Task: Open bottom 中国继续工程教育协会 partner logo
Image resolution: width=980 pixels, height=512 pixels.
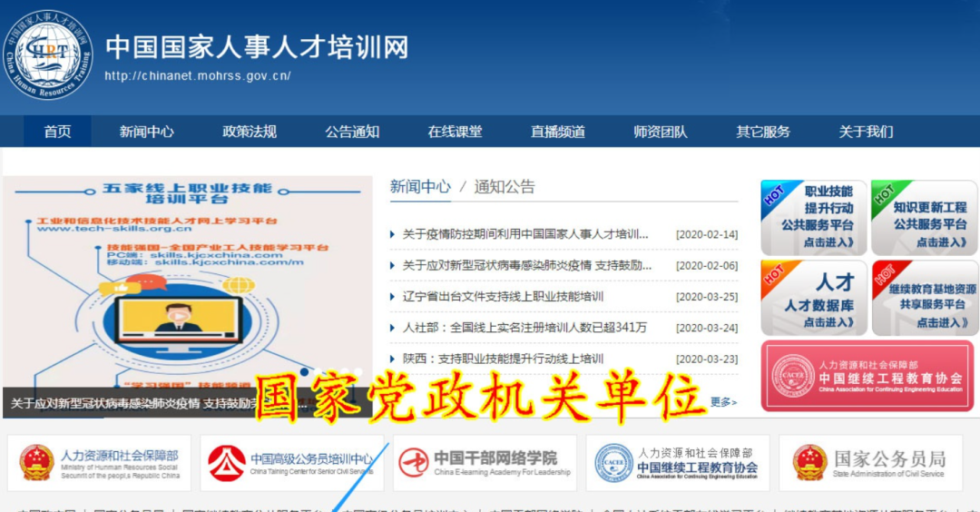Action: coord(678,463)
